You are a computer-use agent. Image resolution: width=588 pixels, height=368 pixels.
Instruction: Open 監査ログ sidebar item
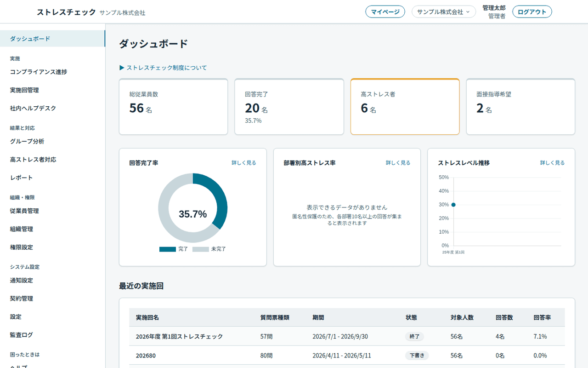52,335
